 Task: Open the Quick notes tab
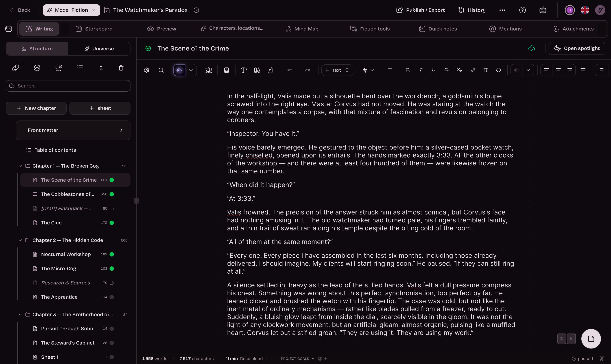tap(438, 29)
